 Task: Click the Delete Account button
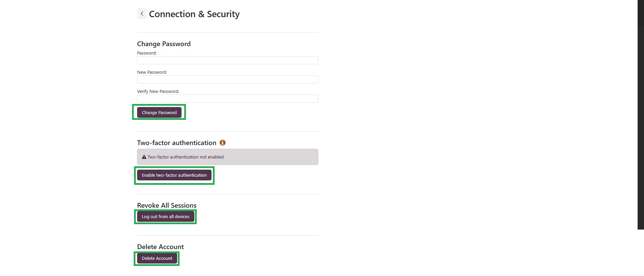[x=157, y=258]
